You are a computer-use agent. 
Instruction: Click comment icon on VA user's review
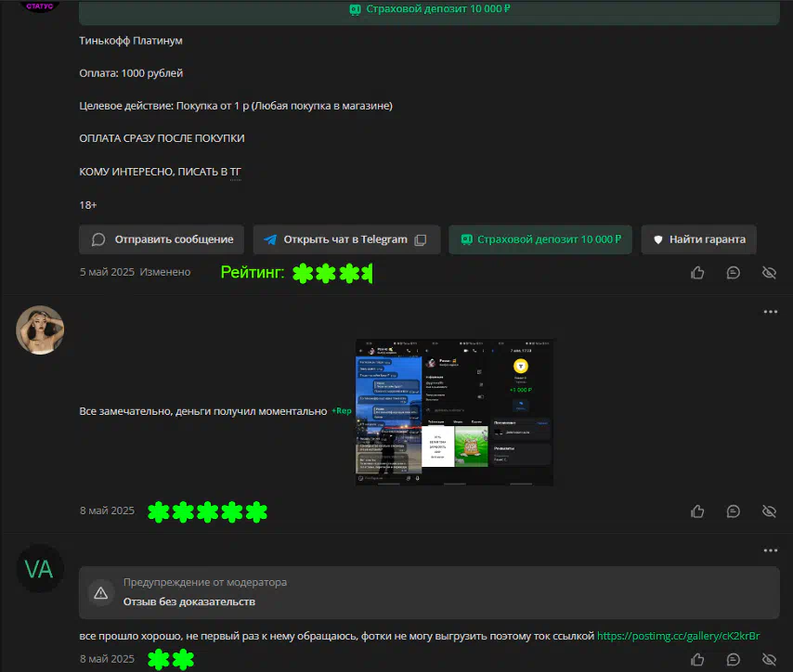pos(734,659)
